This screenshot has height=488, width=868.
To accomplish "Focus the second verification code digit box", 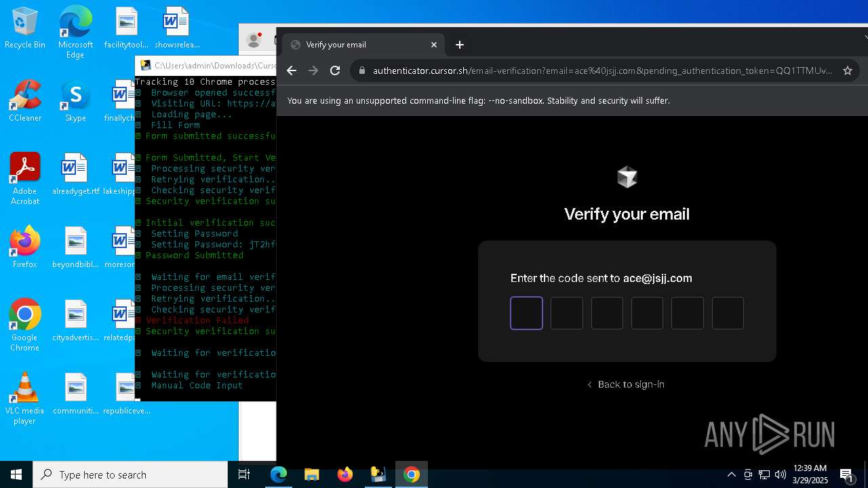I will (567, 313).
